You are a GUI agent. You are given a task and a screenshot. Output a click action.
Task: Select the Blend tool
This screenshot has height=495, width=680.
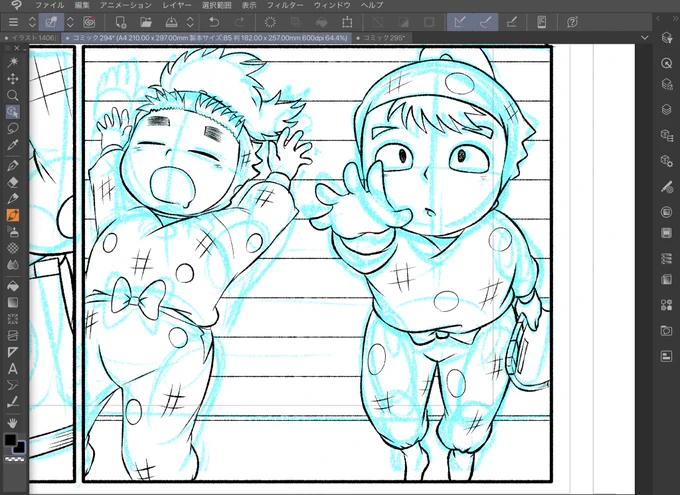point(13,265)
